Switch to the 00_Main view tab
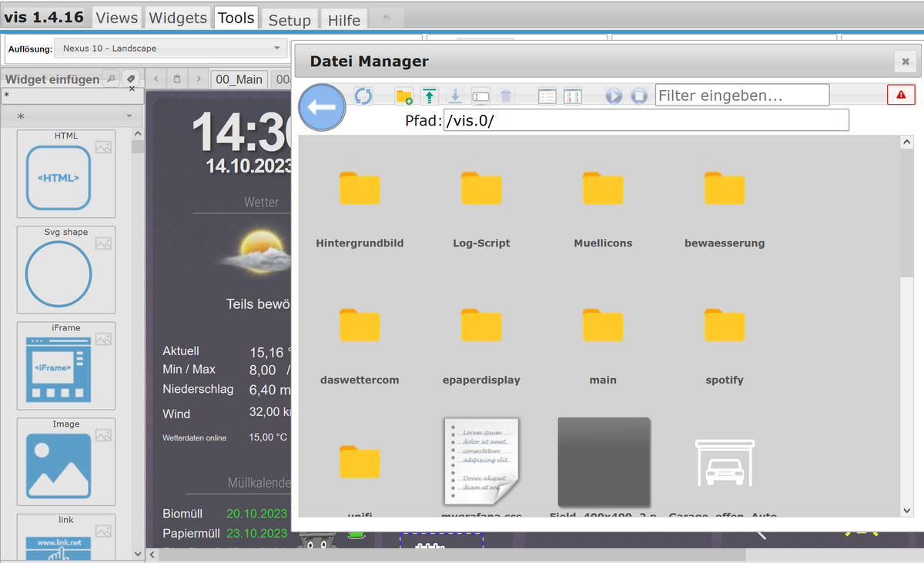Viewport: 924px width, 563px height. 239,79
